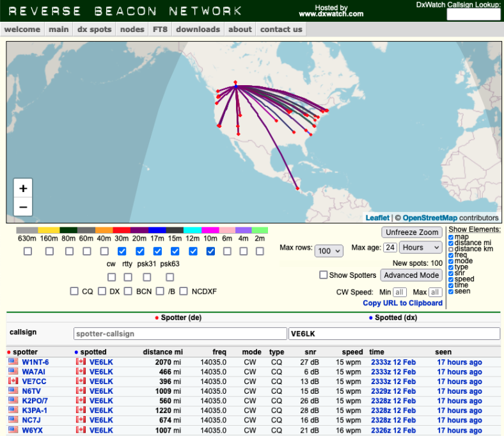Image resolution: width=504 pixels, height=436 pixels.
Task: Click the 12m cyan color swatch
Action: click(193, 230)
